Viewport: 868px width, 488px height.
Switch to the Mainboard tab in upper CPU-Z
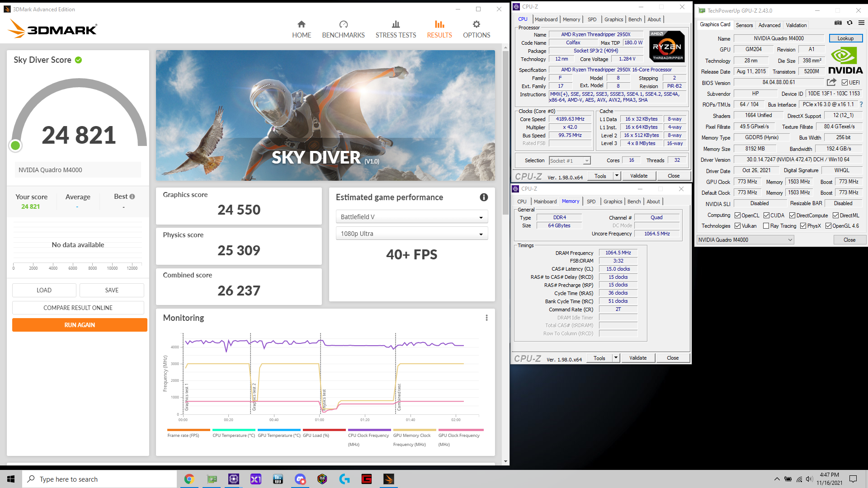546,19
